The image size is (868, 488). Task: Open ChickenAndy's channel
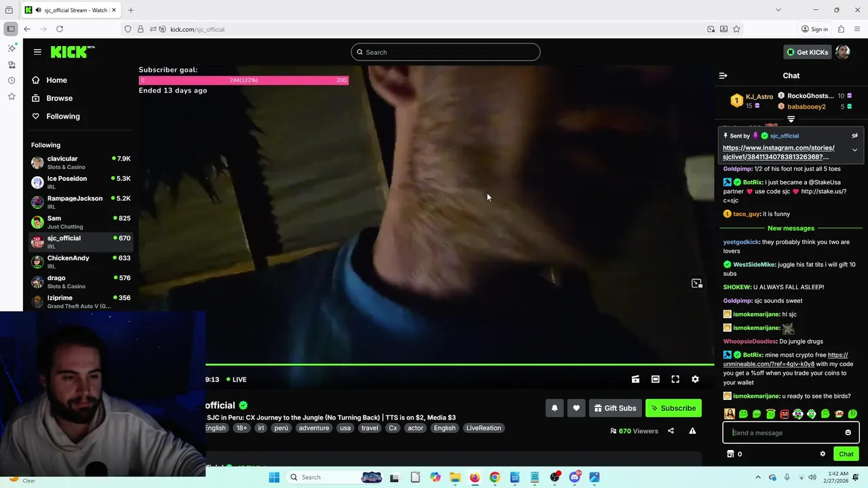[x=81, y=262]
